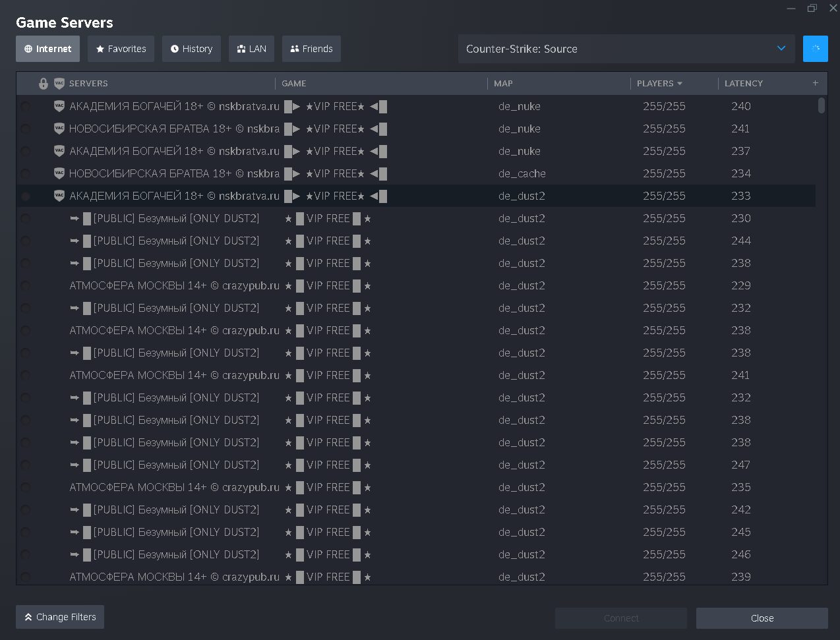This screenshot has height=640, width=840.
Task: Open the Counter-Strike: Source game dropdown
Action: pyautogui.click(x=626, y=49)
